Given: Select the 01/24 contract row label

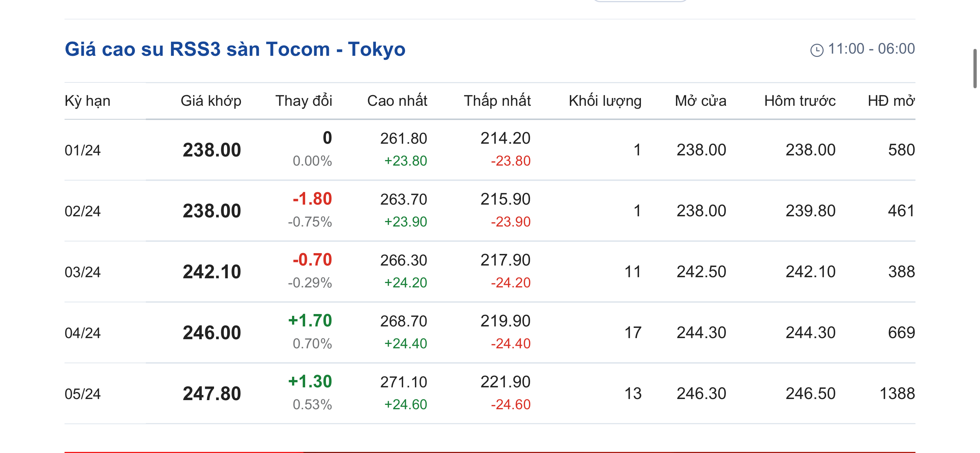Looking at the screenshot, I should pos(82,150).
